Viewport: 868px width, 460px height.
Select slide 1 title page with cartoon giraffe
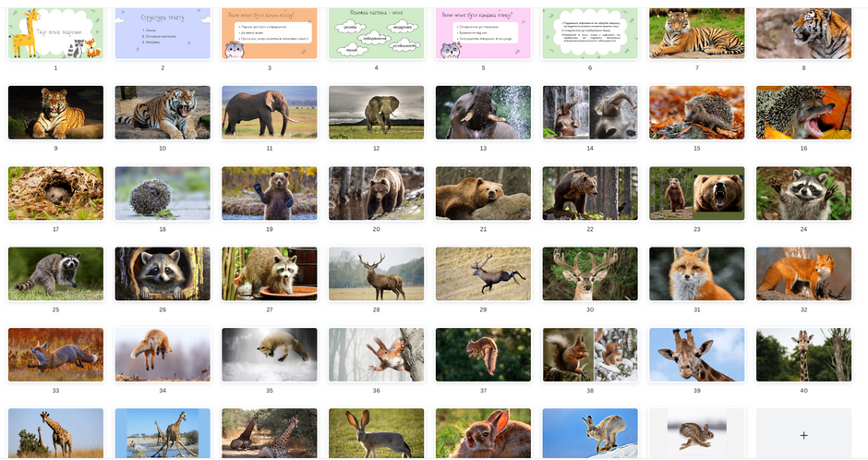(55, 33)
